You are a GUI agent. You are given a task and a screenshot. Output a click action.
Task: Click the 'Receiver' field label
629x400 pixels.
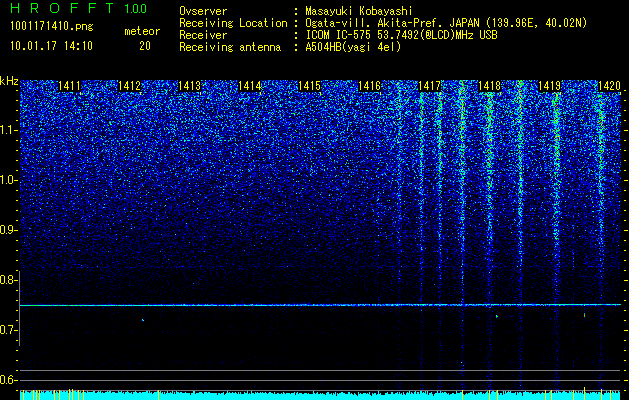(x=203, y=35)
